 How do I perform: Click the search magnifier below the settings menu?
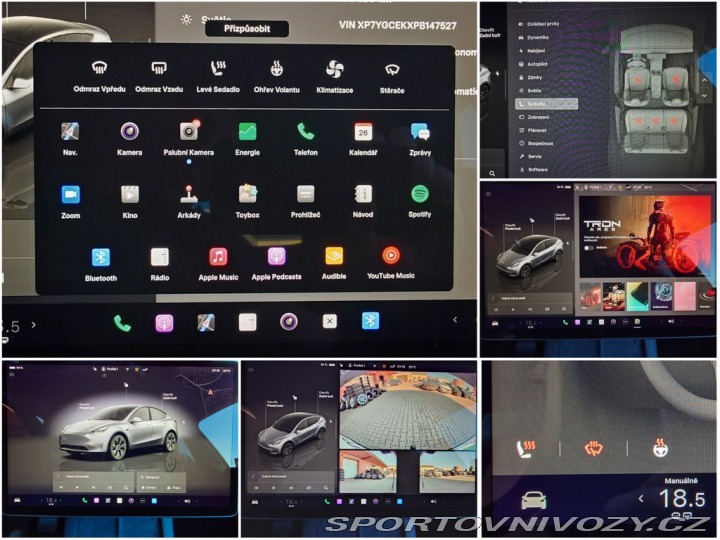pos(492,174)
